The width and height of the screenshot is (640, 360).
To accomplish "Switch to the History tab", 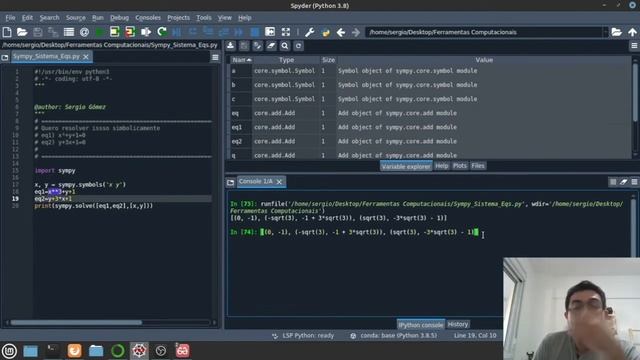I will point(458,324).
